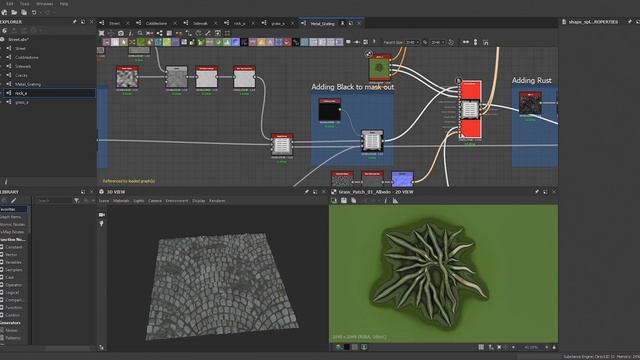This screenshot has width=640, height=360.
Task: Open the Materials menu in 3D view
Action: (x=121, y=201)
